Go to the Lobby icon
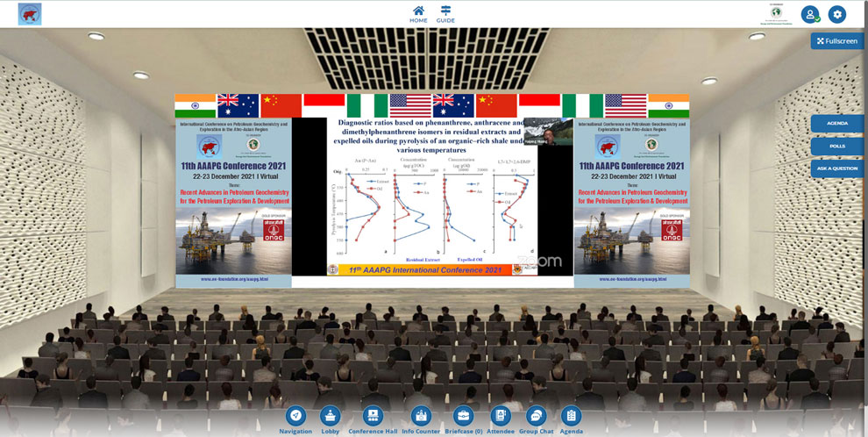 pyautogui.click(x=331, y=416)
